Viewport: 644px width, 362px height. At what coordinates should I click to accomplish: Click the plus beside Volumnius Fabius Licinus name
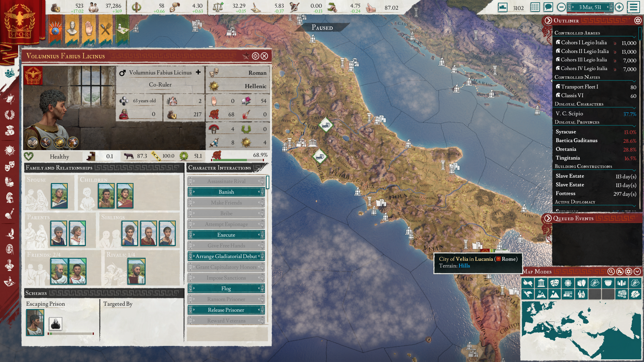[198, 72]
